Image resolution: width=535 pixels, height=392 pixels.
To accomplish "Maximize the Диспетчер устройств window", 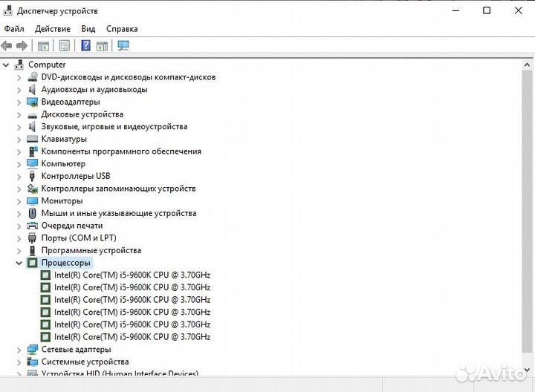I will click(487, 10).
